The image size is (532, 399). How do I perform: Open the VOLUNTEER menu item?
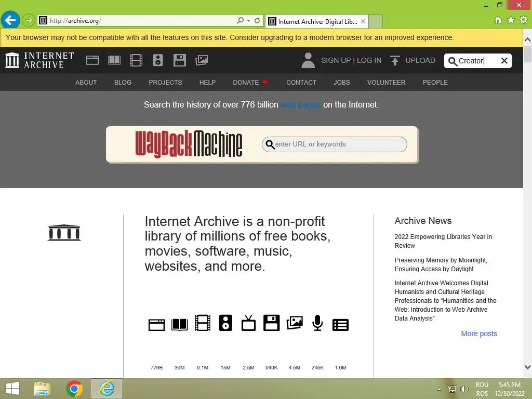click(x=386, y=83)
